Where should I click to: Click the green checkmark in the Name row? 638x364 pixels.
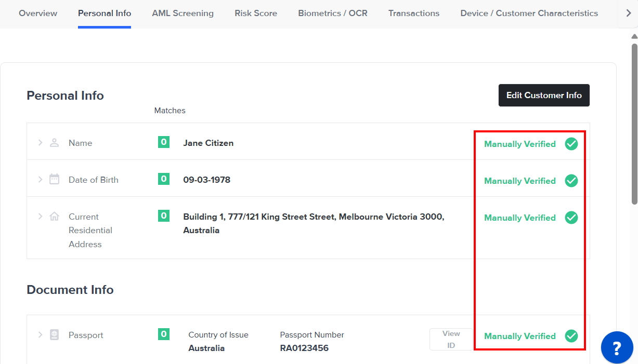pyautogui.click(x=571, y=144)
